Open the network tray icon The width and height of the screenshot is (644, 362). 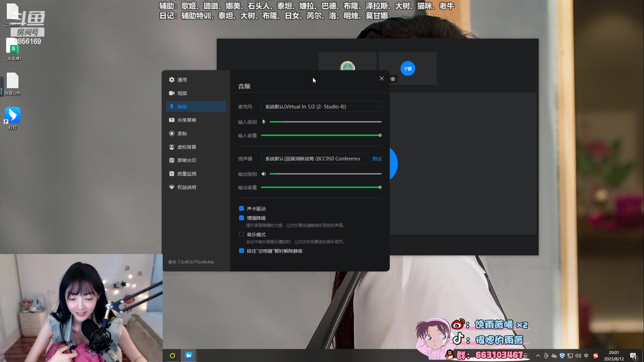click(570, 356)
